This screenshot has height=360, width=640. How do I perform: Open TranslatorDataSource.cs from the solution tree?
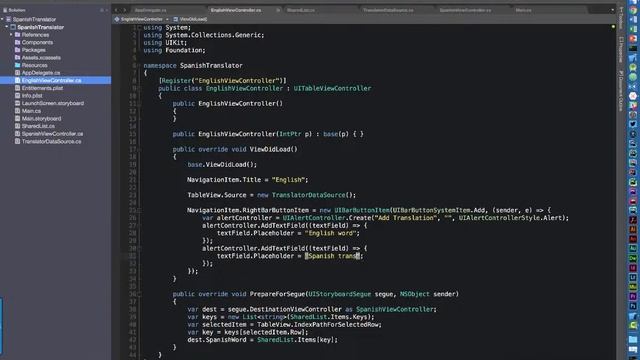pyautogui.click(x=51, y=141)
